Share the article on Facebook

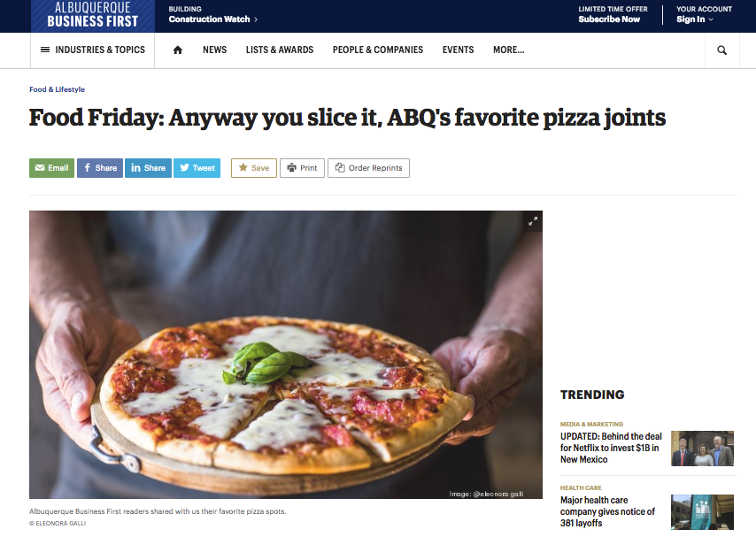coord(100,168)
